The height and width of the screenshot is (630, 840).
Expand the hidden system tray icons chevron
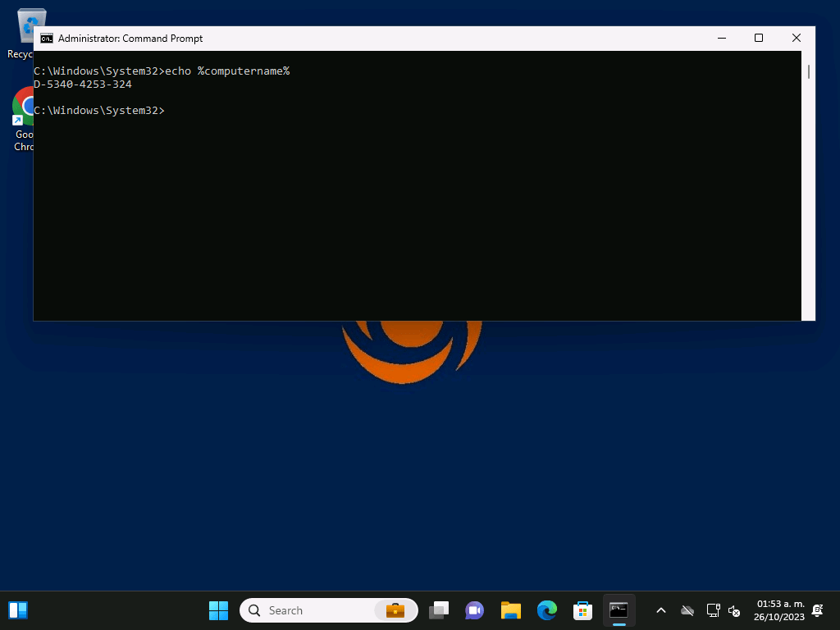click(x=661, y=610)
